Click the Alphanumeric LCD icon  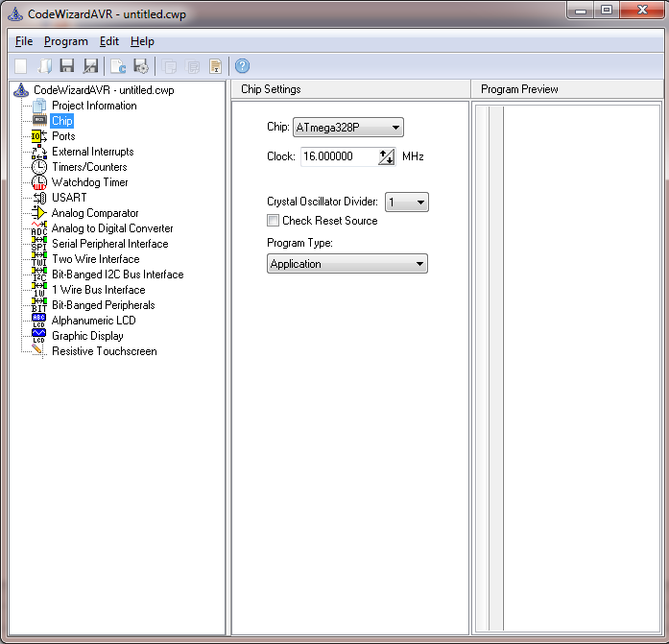(x=38, y=321)
